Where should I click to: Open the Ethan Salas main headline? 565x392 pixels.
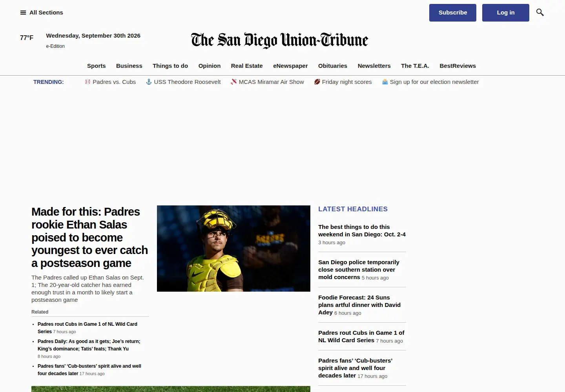[x=90, y=237]
